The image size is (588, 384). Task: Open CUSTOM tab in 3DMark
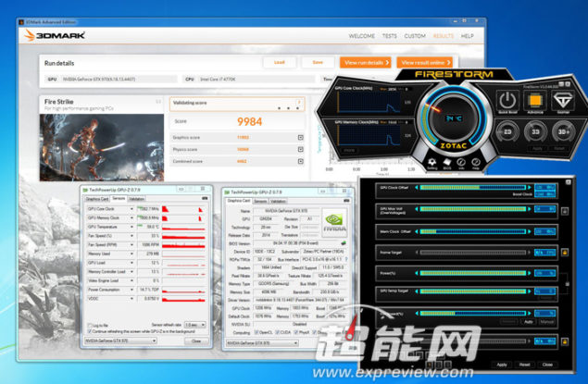(415, 36)
